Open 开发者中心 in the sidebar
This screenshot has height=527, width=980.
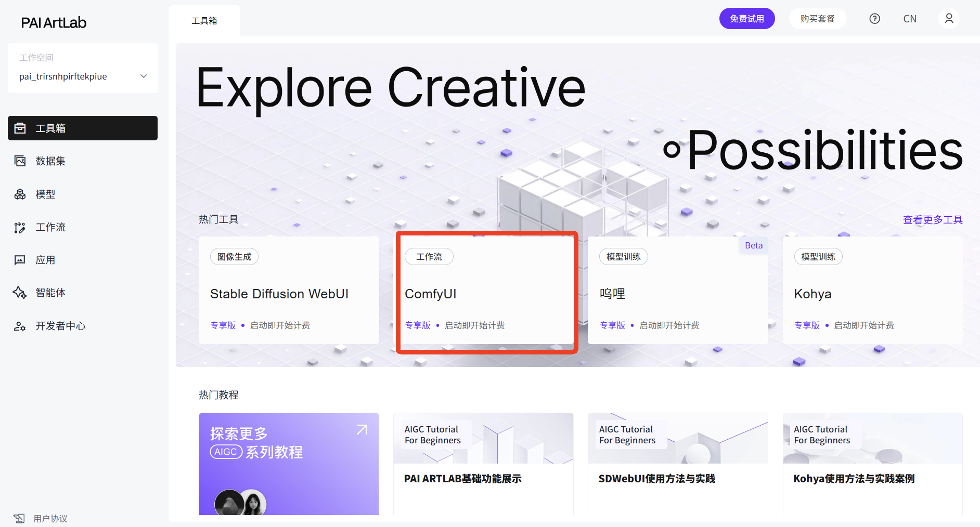point(60,326)
